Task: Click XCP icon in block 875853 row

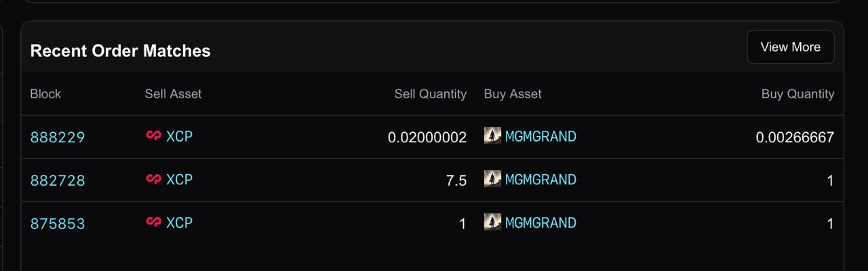Action: 154,222
